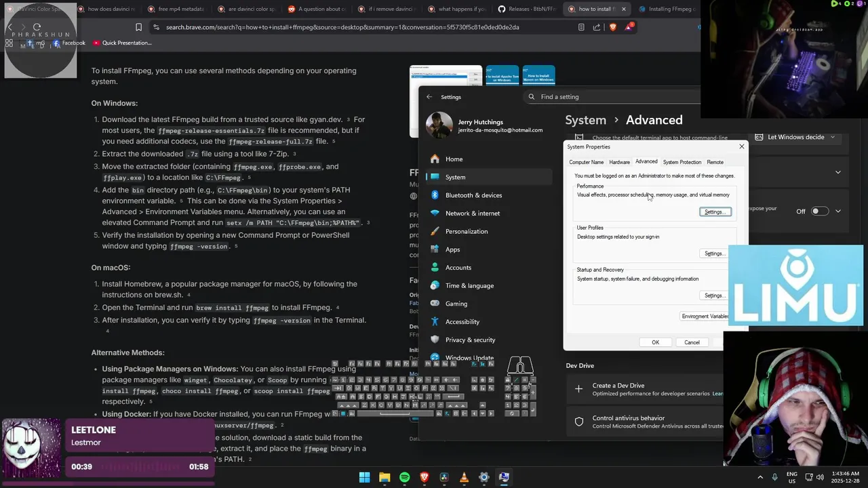Open Environment Variables dialog
This screenshot has width=868, height=488.
point(705,317)
